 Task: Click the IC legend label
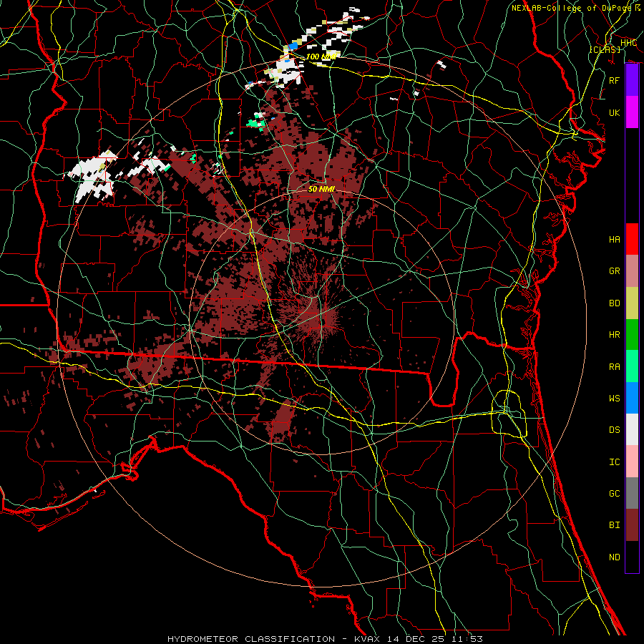click(x=615, y=462)
